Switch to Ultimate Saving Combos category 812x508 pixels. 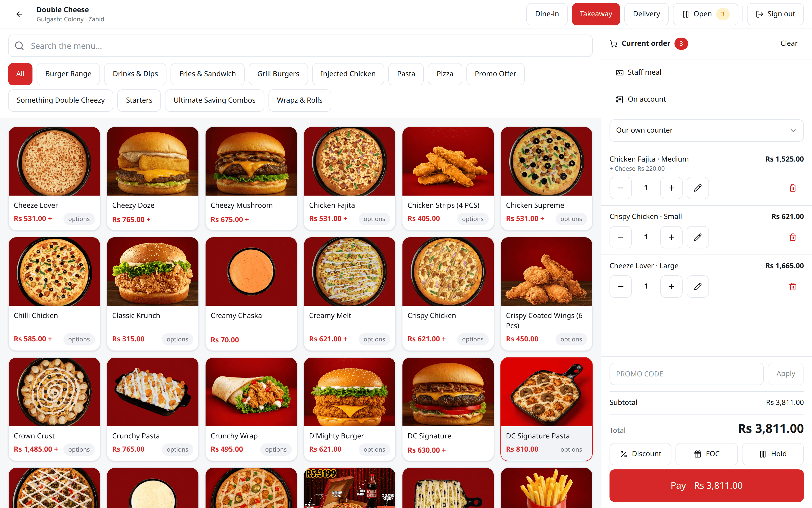[214, 101]
